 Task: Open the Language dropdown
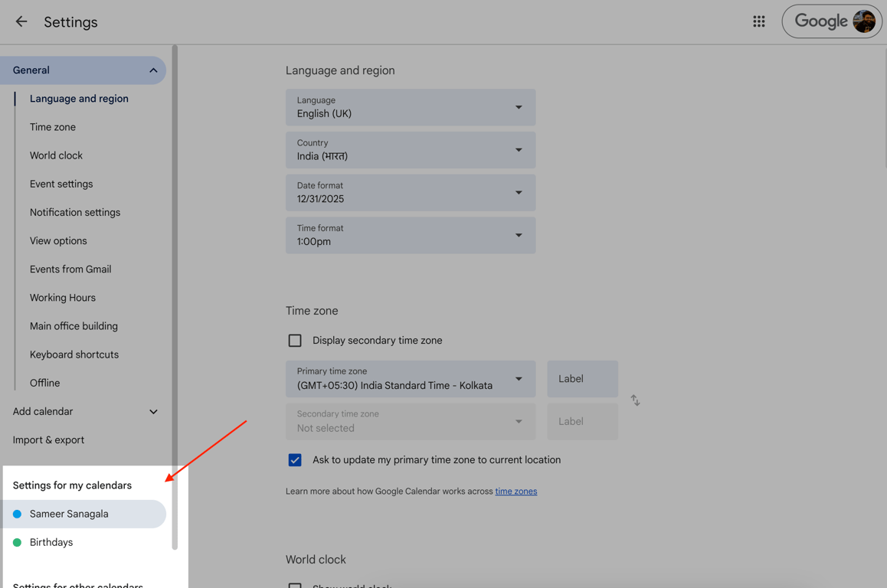coord(411,107)
